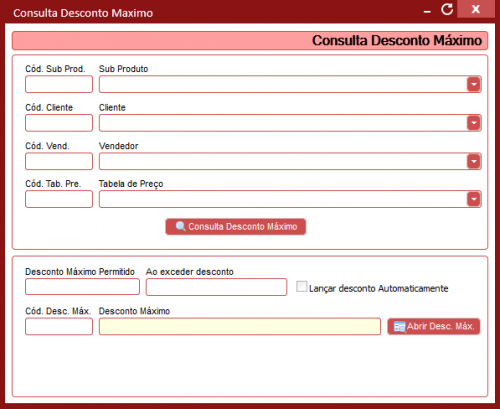The image size is (500, 409).
Task: Open the Vendedor dropdown arrow
Action: [474, 162]
